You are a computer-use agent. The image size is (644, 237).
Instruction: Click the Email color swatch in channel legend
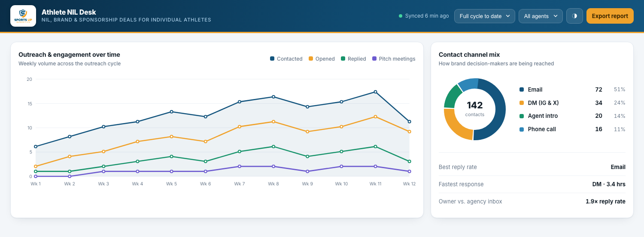tap(522, 90)
